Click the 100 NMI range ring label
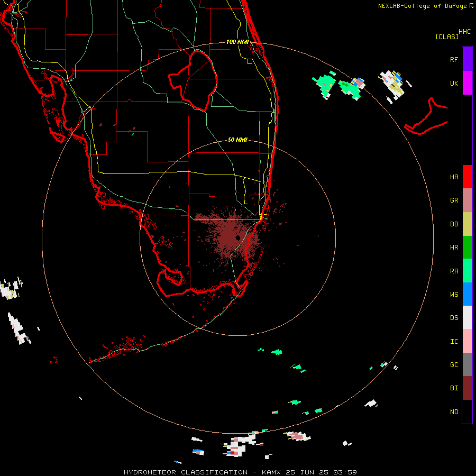Image resolution: width=476 pixels, height=476 pixels. pos(237,42)
